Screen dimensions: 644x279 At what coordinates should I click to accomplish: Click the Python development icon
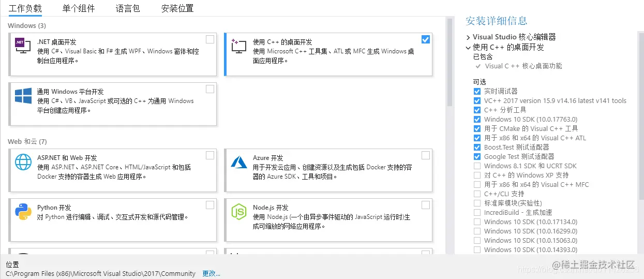[23, 212]
